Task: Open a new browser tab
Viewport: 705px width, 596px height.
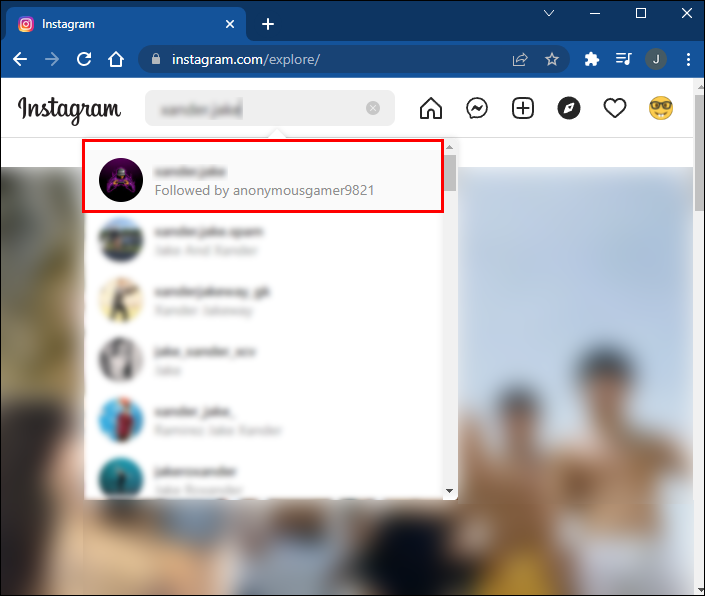Action: point(268,24)
